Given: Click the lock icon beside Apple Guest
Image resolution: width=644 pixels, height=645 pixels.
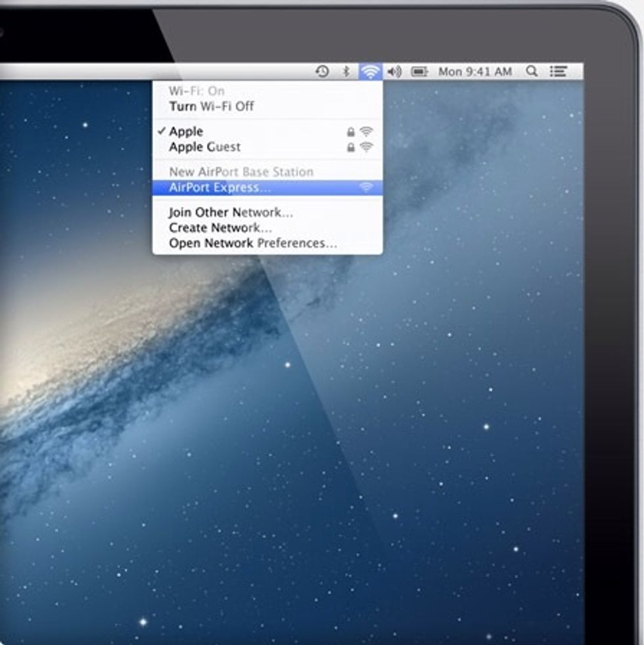Looking at the screenshot, I should [x=351, y=147].
